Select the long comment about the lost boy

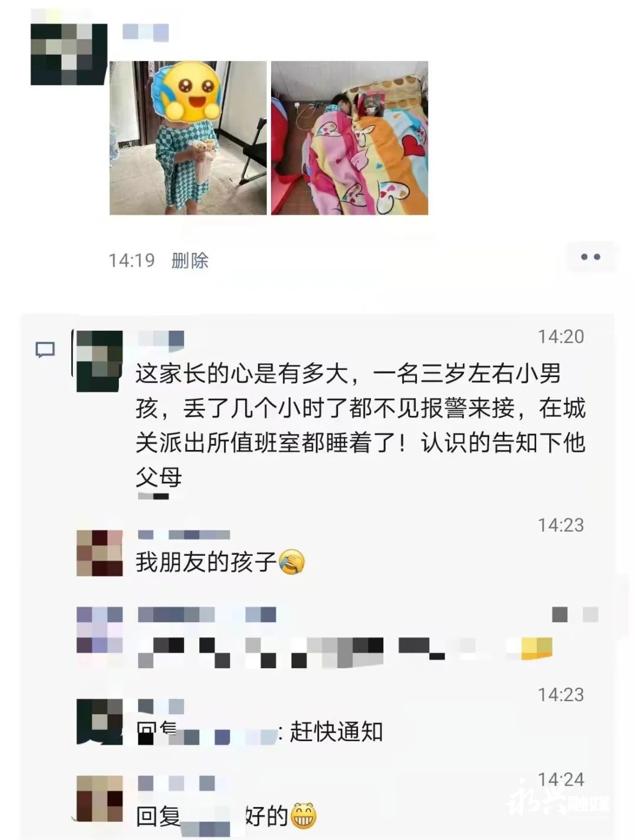360,425
